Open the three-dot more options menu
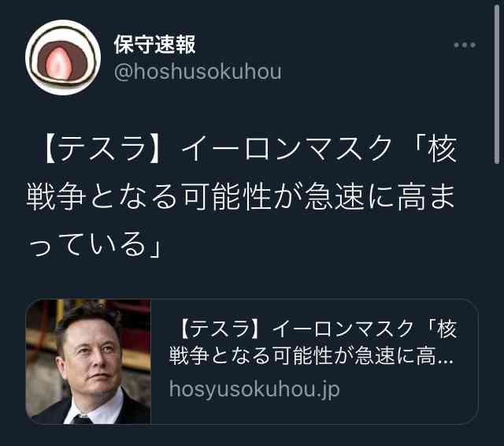This screenshot has height=446, width=504. 465,45
